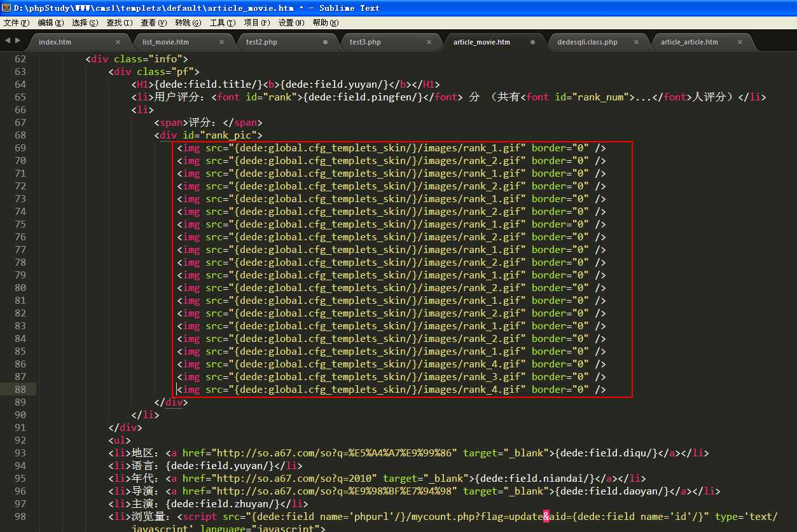Click the H1 dede:field.title line

286,85
